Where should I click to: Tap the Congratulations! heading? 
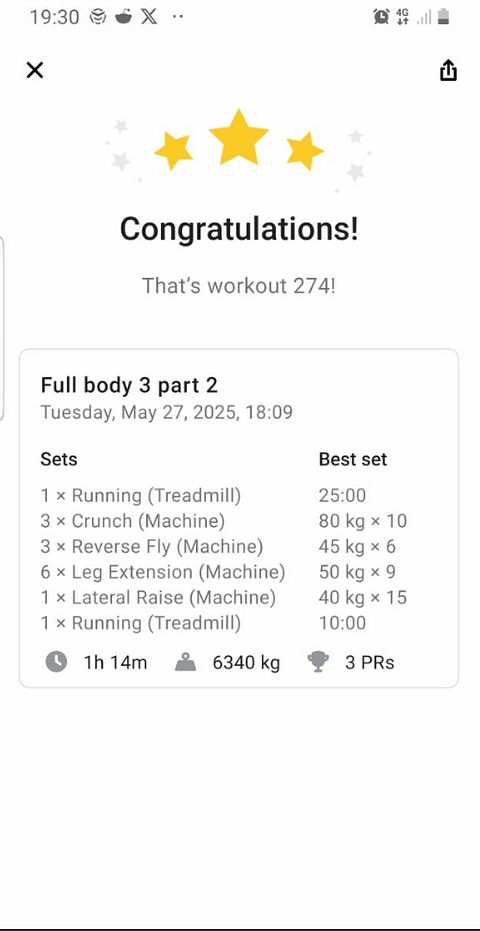click(x=239, y=229)
